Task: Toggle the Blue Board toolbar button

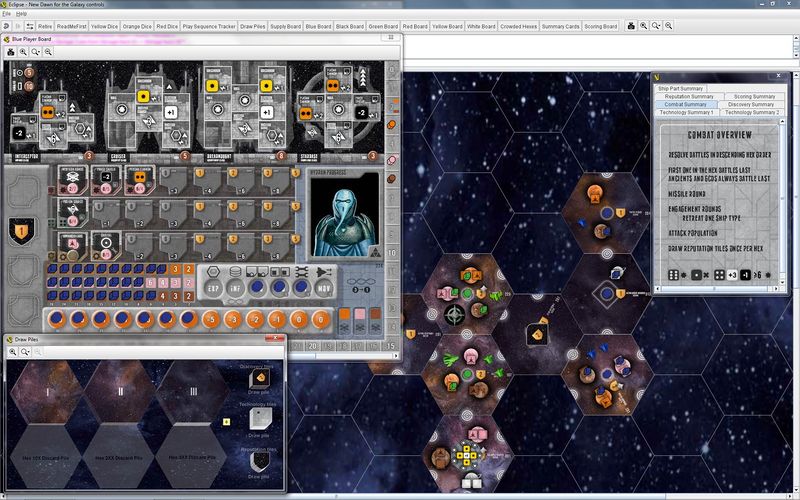Action: coord(318,27)
